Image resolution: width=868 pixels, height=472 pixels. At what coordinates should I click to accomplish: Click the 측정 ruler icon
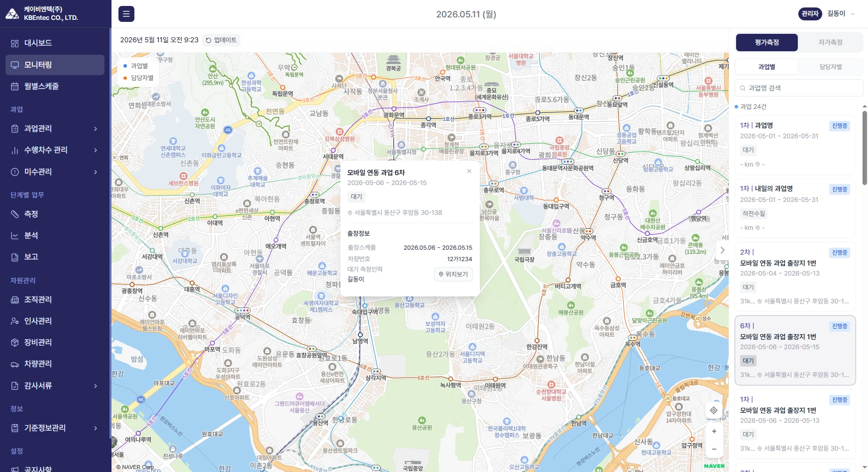click(15, 214)
